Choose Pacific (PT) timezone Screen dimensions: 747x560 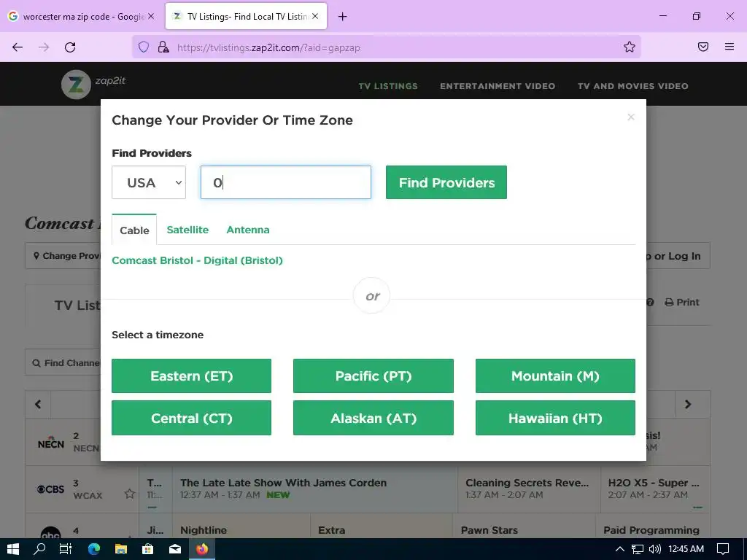pyautogui.click(x=373, y=376)
